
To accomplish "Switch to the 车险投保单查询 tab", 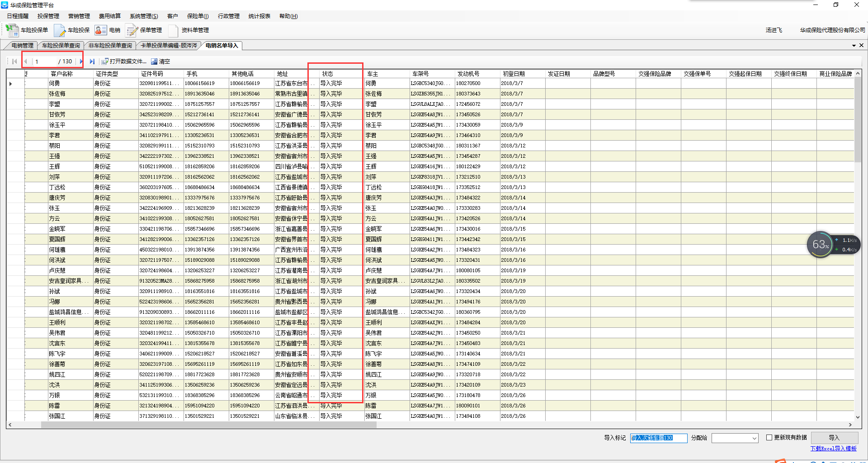I will pyautogui.click(x=61, y=46).
